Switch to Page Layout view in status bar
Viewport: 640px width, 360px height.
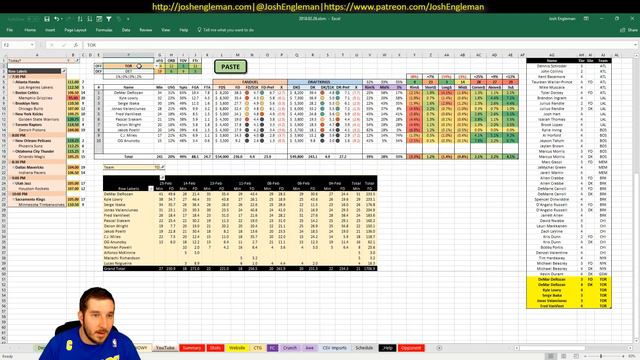(x=564, y=356)
